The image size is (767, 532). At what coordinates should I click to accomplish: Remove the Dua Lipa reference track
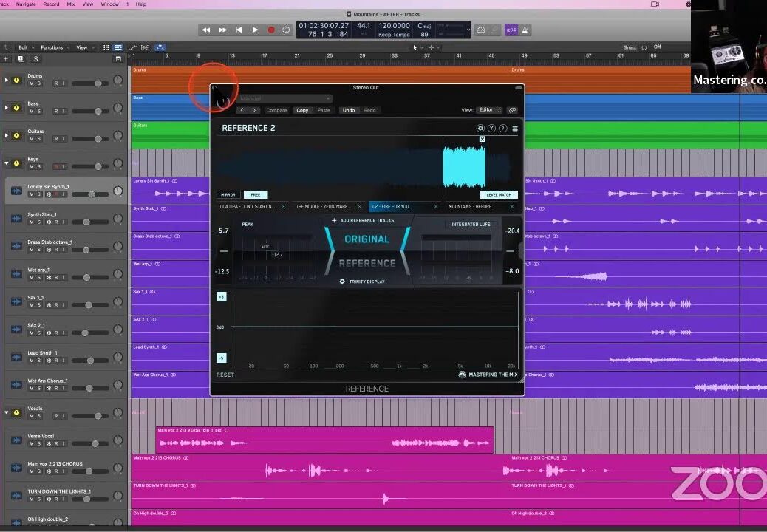coord(283,207)
